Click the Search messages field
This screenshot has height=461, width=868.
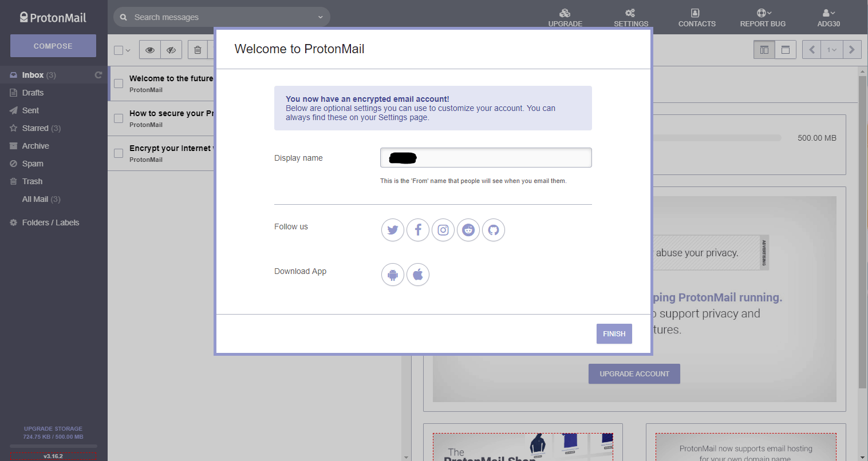coord(222,17)
